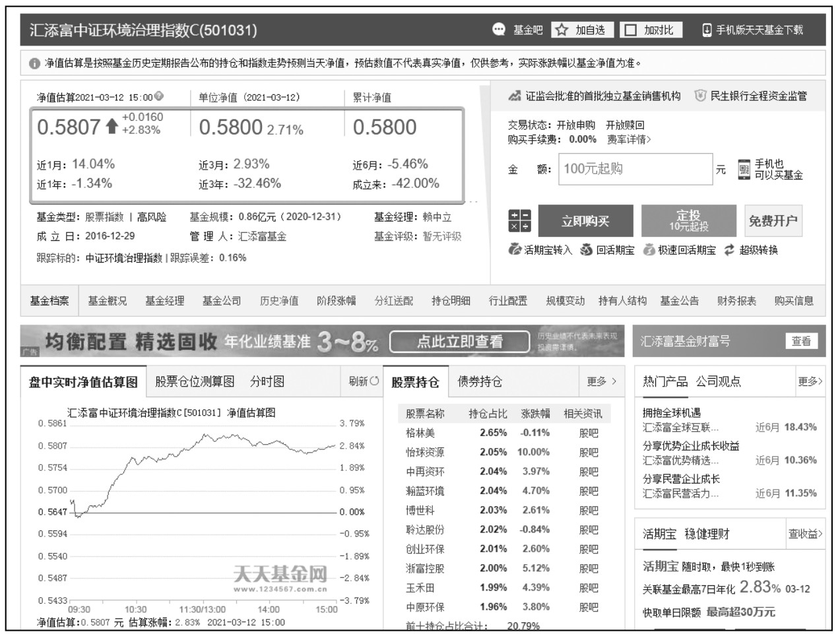Click the mobile phone icon beside 手机也可以买基金
Screen dimensions: 840x638
point(744,170)
